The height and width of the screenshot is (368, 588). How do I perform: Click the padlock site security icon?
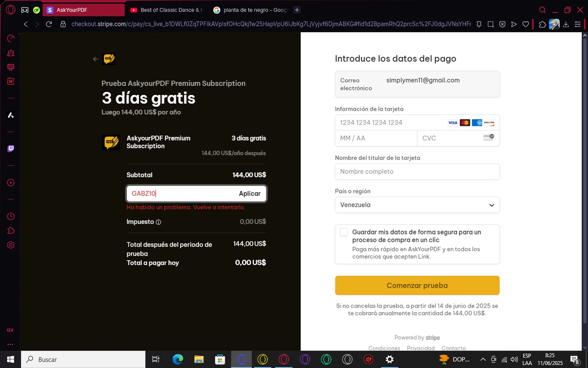(63, 24)
